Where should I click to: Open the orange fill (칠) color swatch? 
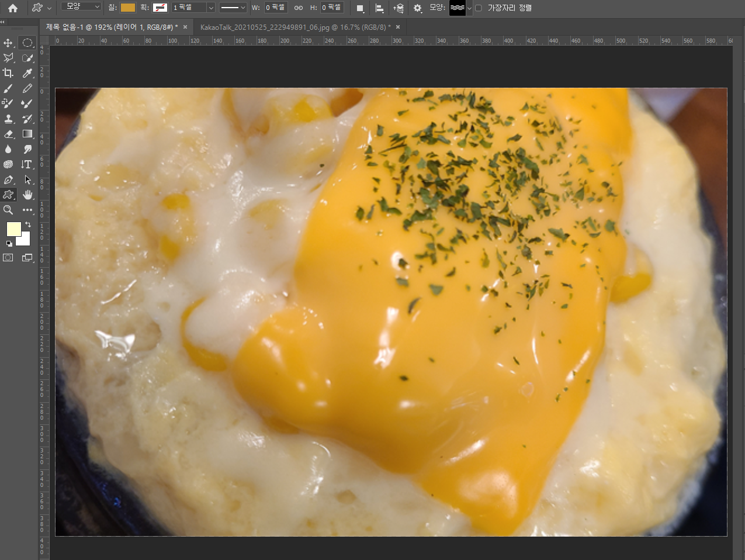pos(128,8)
